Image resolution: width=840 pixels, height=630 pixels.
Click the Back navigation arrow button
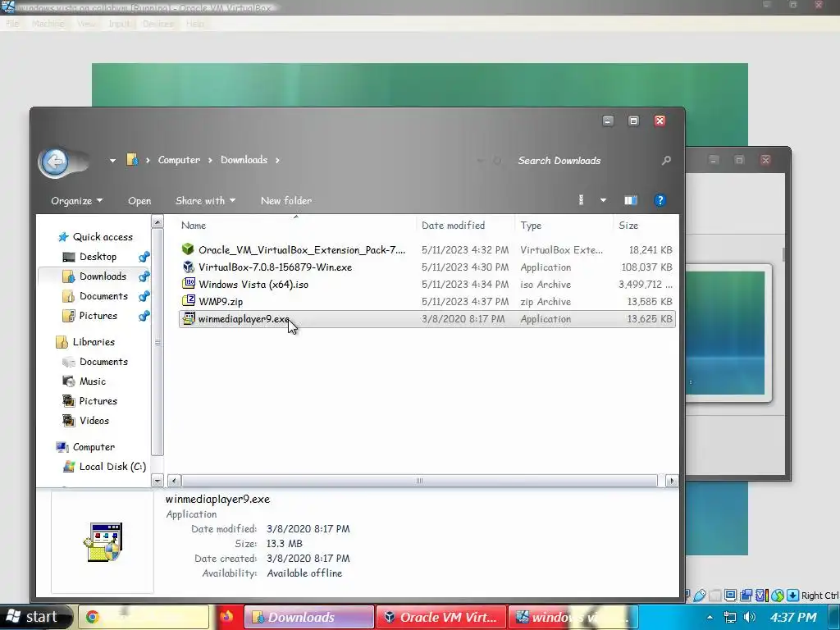coord(55,162)
